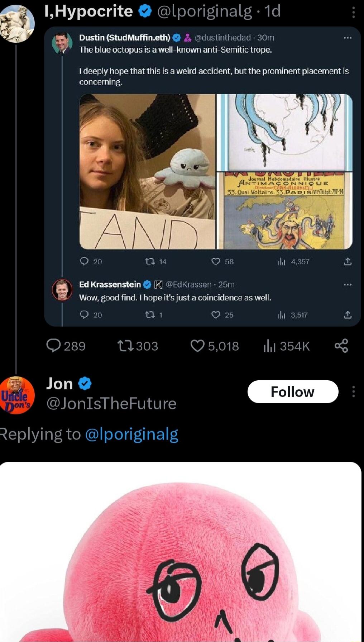Open the @lporiginalg mention link
This screenshot has width=364, height=642.
click(131, 434)
